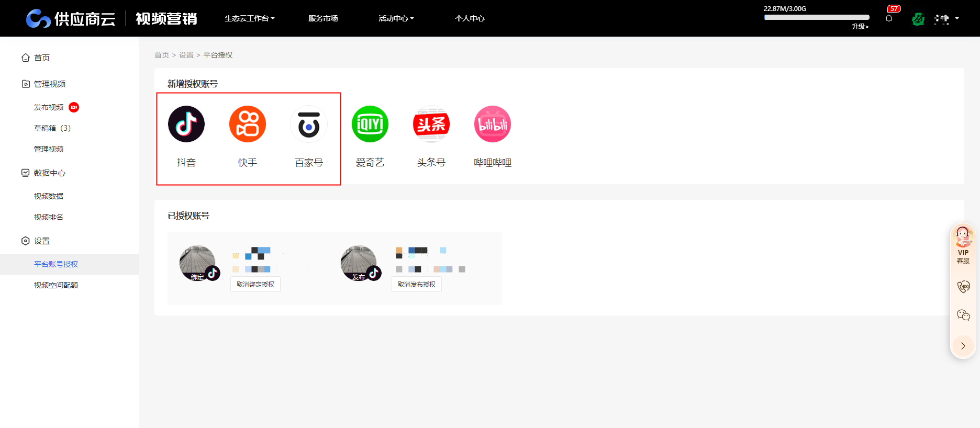Viewport: 980px width, 428px height.
Task: Open 草稿箱 (3) drafts
Action: (x=52, y=128)
